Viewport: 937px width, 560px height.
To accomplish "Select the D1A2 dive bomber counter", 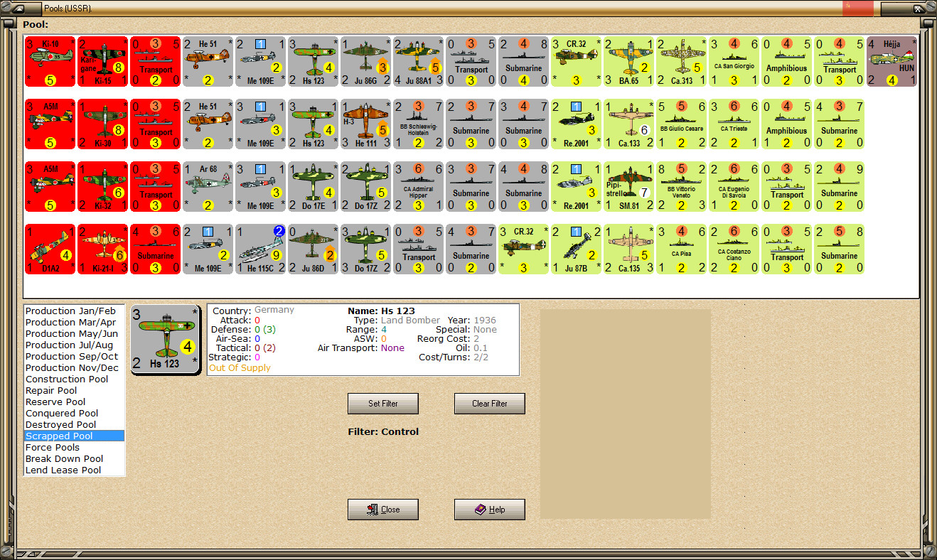I will [50, 249].
